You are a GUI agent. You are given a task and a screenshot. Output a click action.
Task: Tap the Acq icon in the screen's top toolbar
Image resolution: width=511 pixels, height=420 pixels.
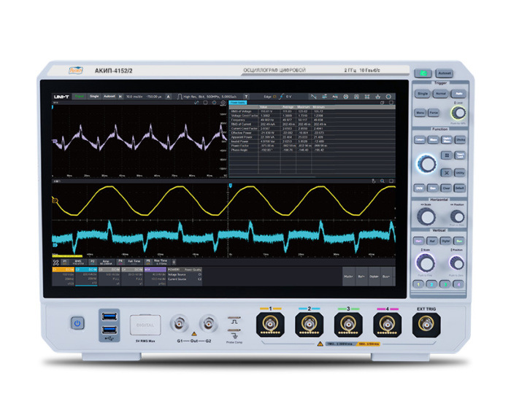(334, 97)
